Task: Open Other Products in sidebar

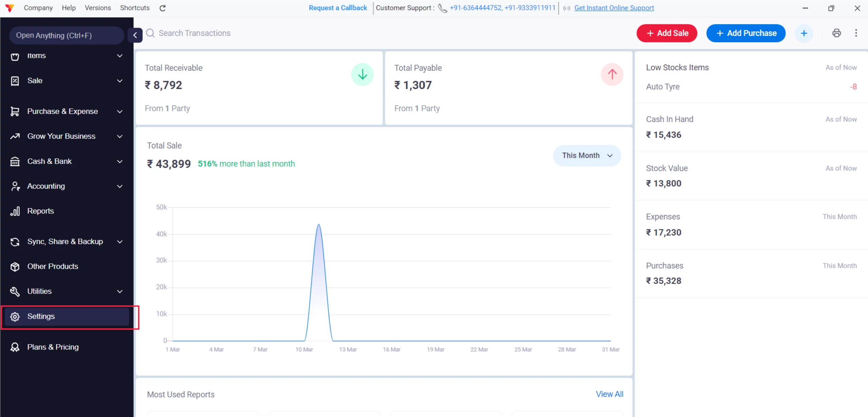Action: click(53, 266)
